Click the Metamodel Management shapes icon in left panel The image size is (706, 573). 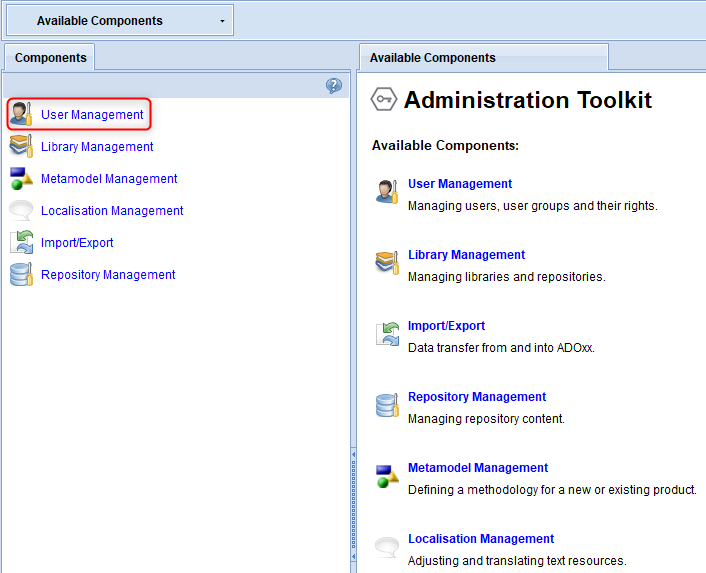point(21,178)
